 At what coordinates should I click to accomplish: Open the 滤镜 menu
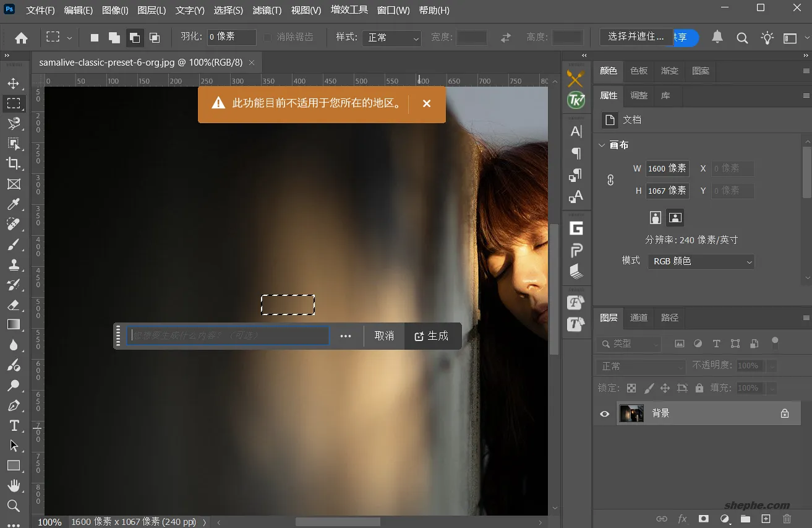267,10
